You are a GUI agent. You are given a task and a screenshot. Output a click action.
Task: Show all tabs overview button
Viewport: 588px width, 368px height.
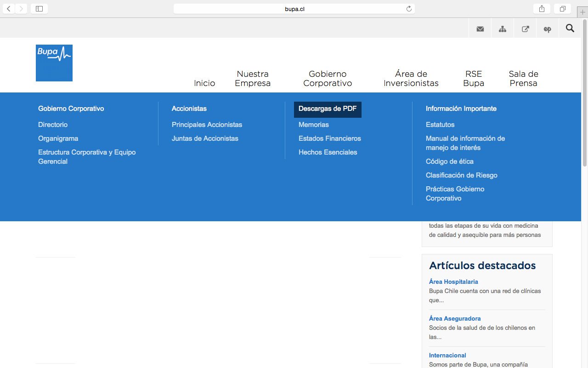562,9
